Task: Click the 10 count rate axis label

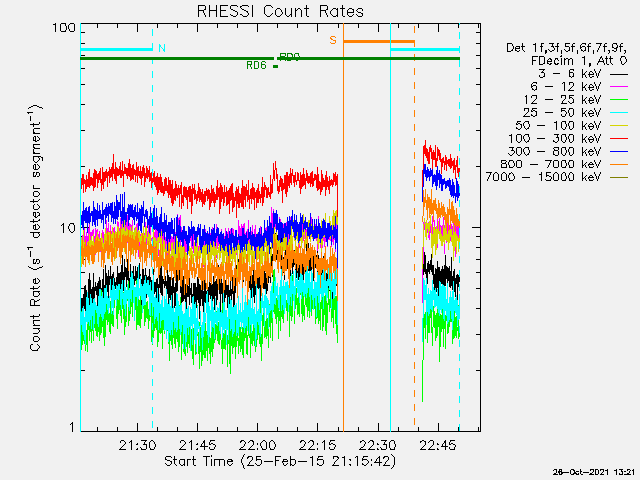Action: click(68, 228)
